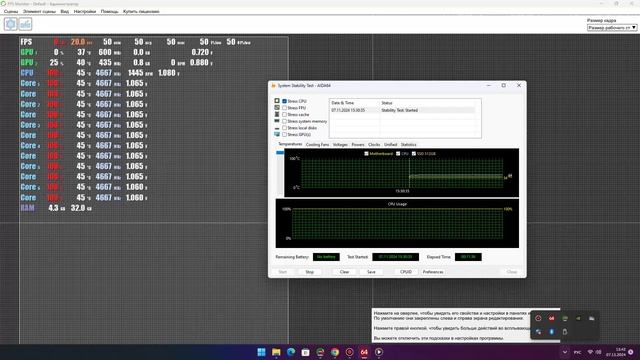Click the Stop button in AIDA64

[310, 272]
